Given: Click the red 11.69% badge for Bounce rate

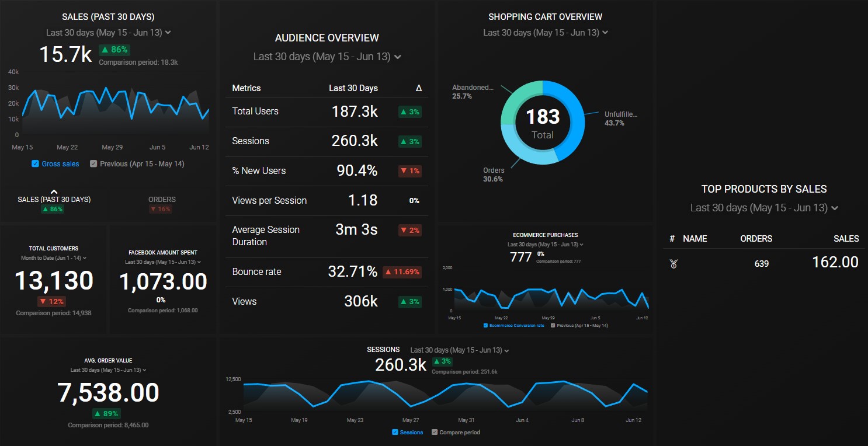Looking at the screenshot, I should [x=402, y=271].
